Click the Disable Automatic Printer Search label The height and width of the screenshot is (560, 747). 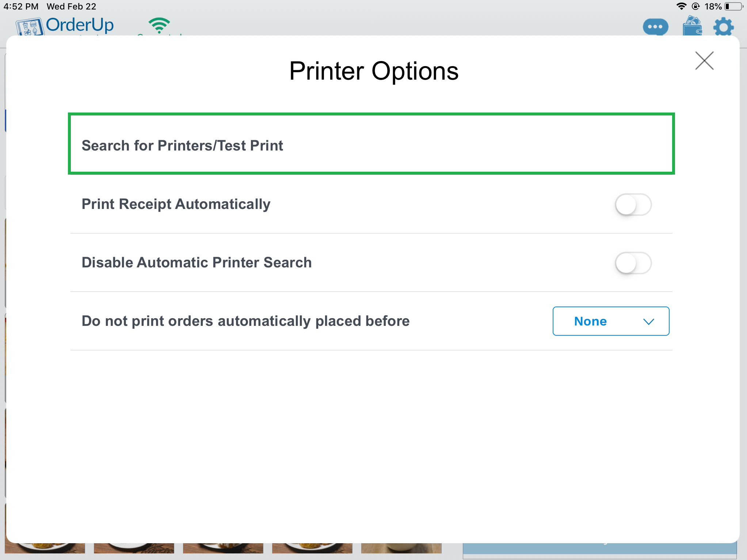[x=197, y=263]
